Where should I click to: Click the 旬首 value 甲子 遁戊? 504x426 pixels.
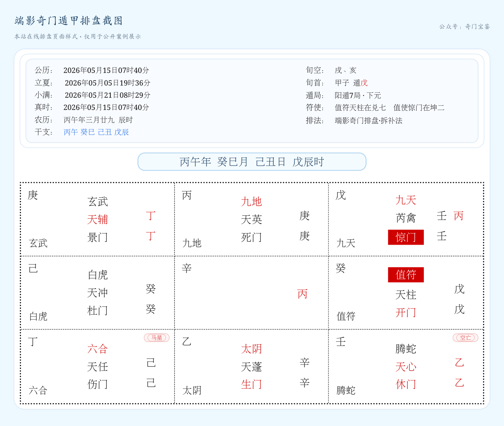351,83
